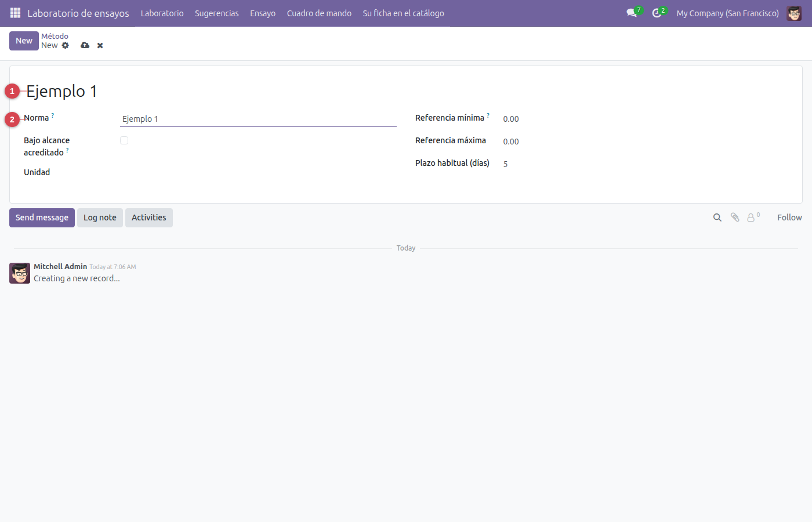Click the New button to create a record

tap(24, 41)
